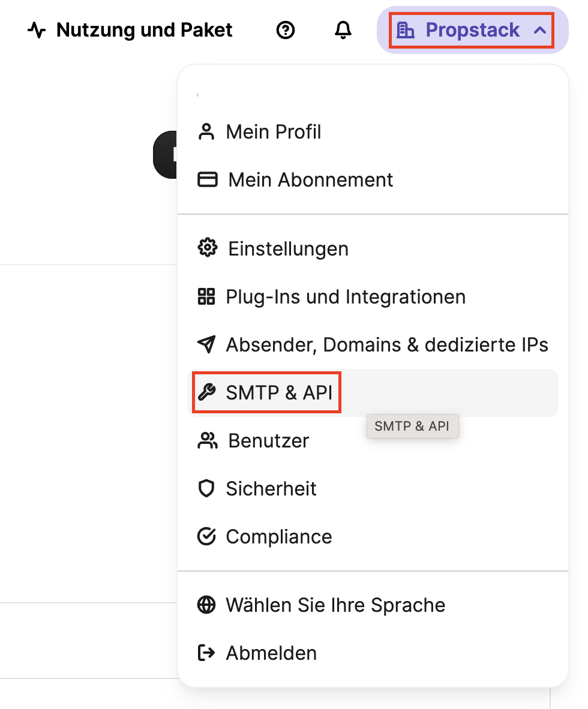
Task: Click the wrench icon for SMTP & API
Action: 206,392
